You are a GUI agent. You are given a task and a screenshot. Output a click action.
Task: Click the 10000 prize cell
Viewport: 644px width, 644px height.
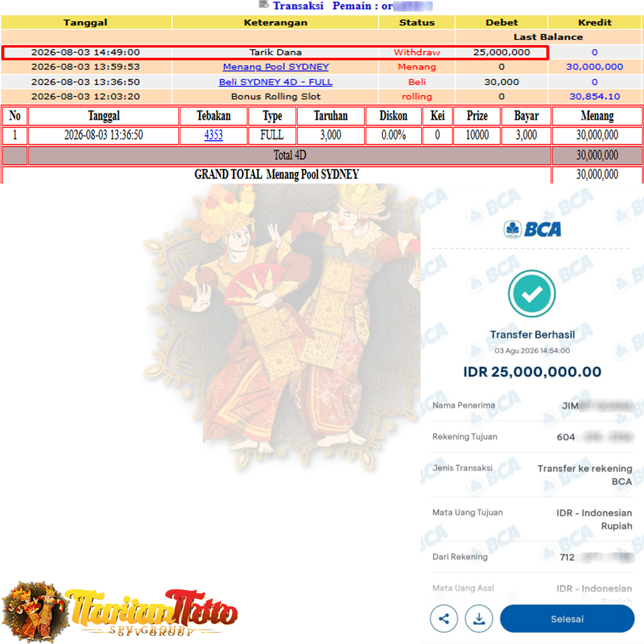pyautogui.click(x=477, y=135)
